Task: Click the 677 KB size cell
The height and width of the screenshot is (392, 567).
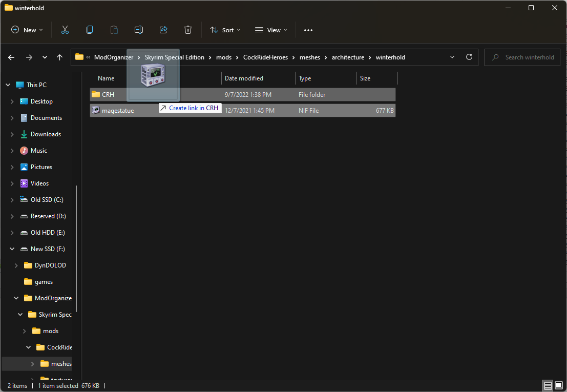Action: 384,110
